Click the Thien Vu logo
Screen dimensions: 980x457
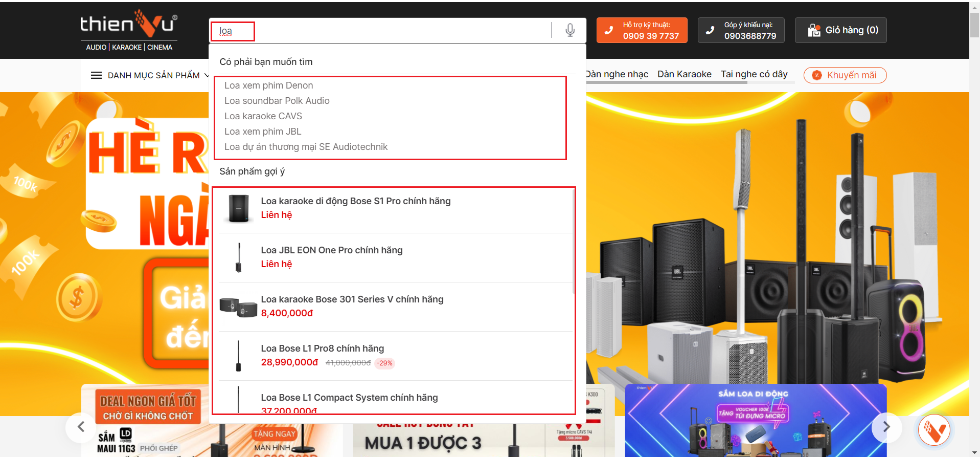pyautogui.click(x=129, y=30)
